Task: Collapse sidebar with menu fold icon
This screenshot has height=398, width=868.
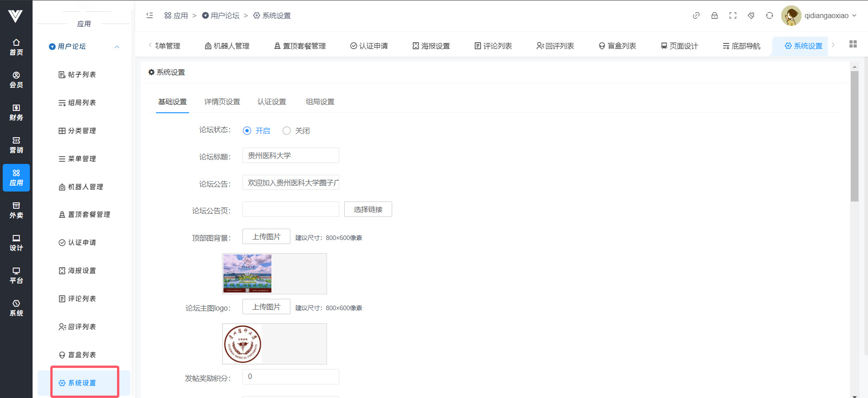Action: coord(150,15)
